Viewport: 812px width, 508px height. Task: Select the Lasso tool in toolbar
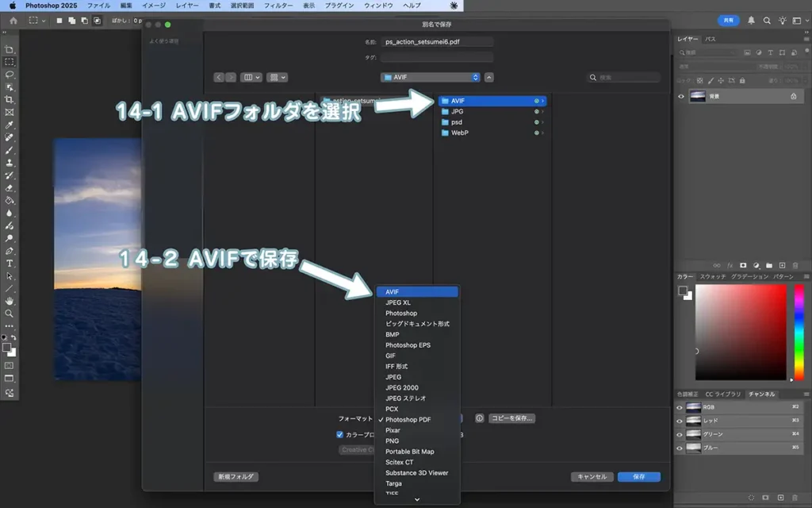coord(10,74)
